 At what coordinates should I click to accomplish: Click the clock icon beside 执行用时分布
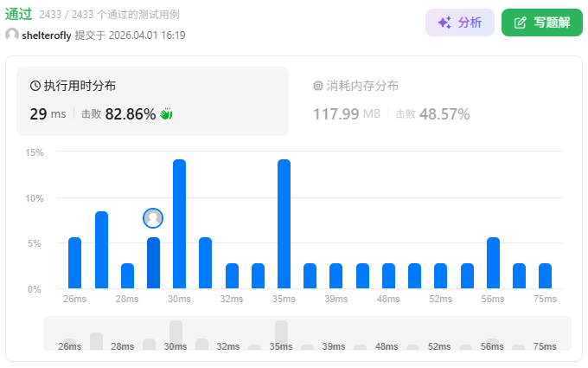tap(35, 86)
